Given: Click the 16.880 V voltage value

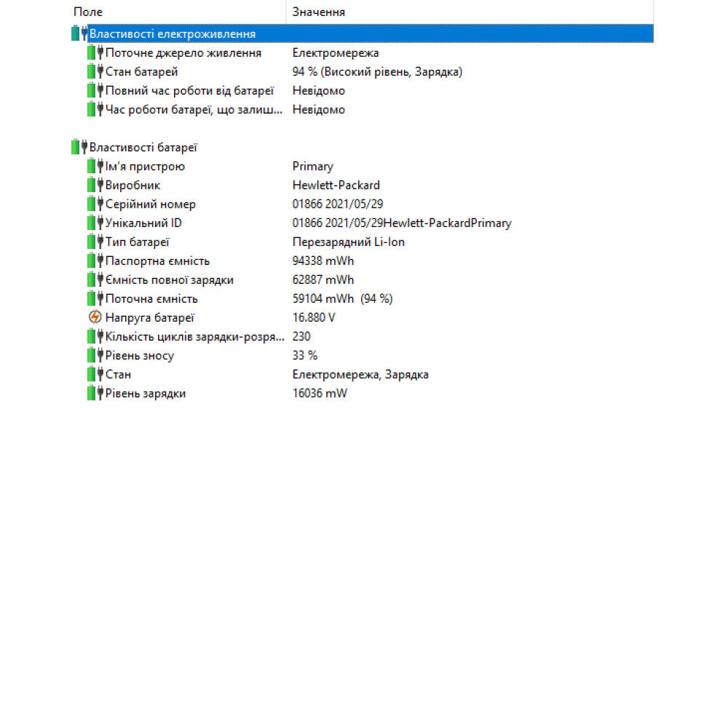Looking at the screenshot, I should pyautogui.click(x=314, y=317).
